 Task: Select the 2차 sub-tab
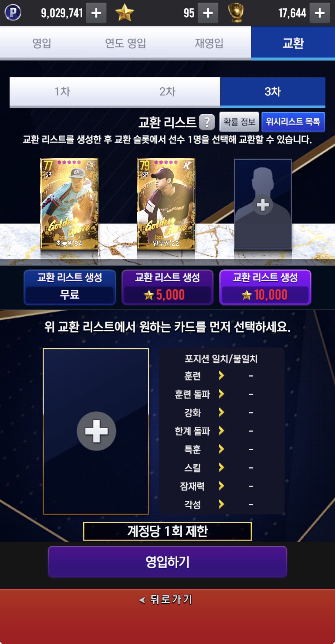pyautogui.click(x=167, y=92)
